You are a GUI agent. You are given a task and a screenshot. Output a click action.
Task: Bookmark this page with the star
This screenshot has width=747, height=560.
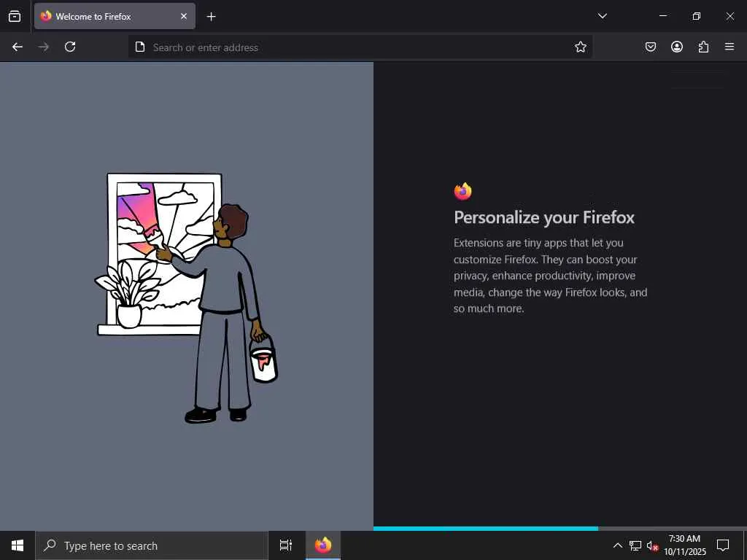tap(580, 47)
